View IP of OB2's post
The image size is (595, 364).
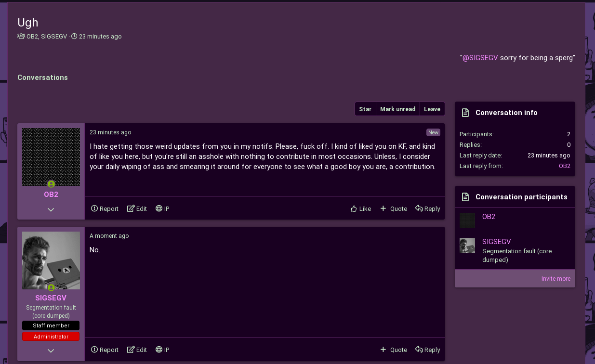coord(162,208)
